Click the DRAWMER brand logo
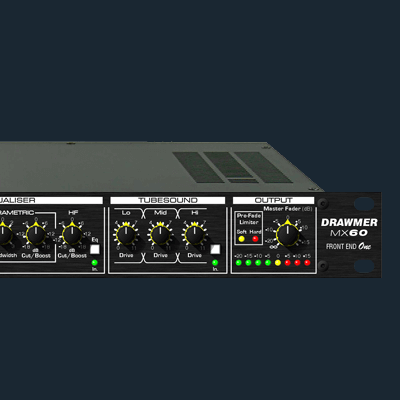Viewport: 400px width, 400px height. tap(349, 222)
